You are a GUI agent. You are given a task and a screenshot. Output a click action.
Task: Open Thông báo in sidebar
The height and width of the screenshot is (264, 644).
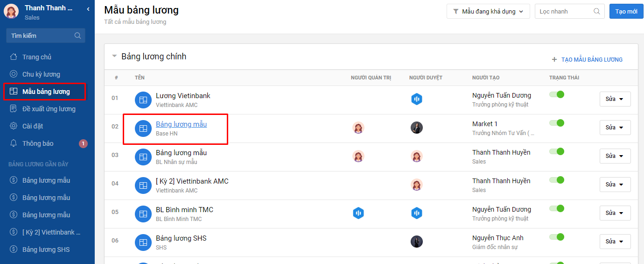(x=38, y=143)
